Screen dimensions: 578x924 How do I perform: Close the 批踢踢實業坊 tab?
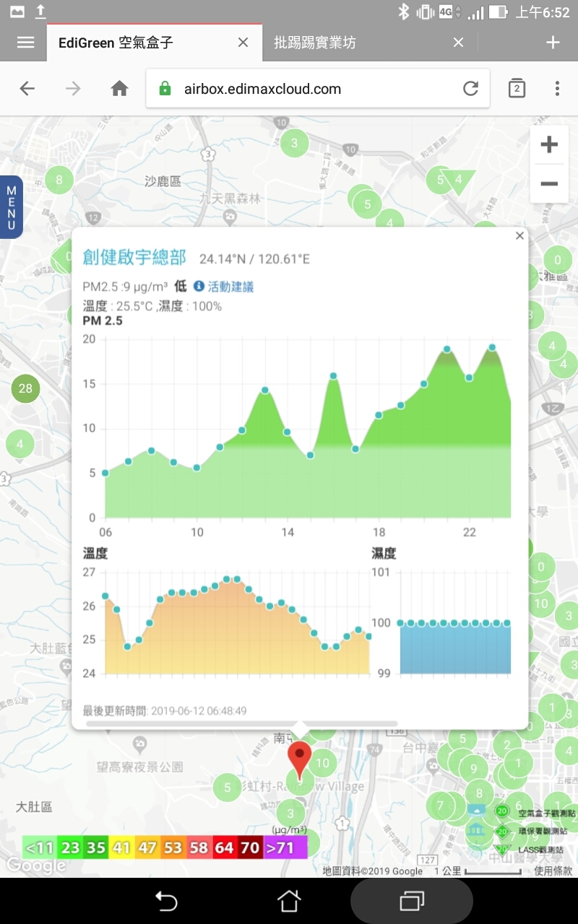(x=458, y=43)
